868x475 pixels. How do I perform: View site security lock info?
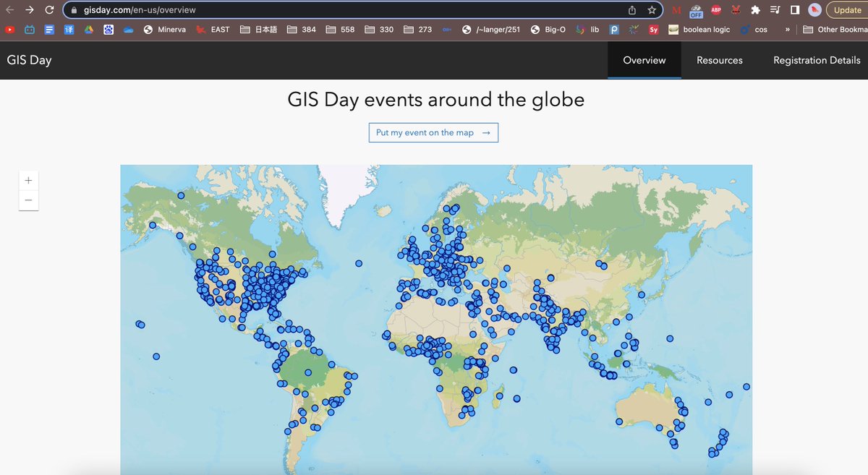click(x=73, y=10)
